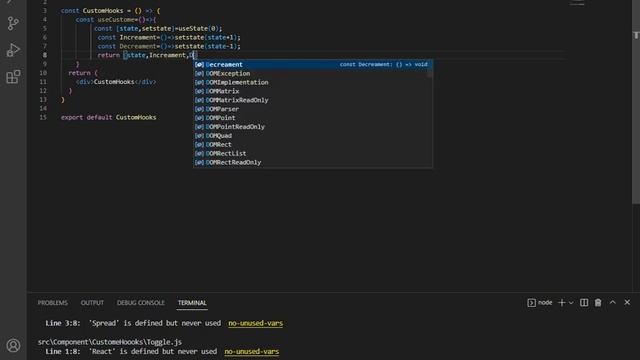The image size is (640, 360).
Task: Select DOMMatrixReadOnly in autocomplete list
Action: pyautogui.click(x=312, y=100)
